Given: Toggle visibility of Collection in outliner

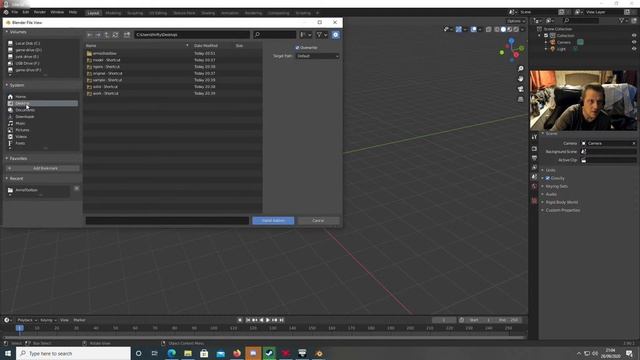Looking at the screenshot, I should tap(634, 36).
